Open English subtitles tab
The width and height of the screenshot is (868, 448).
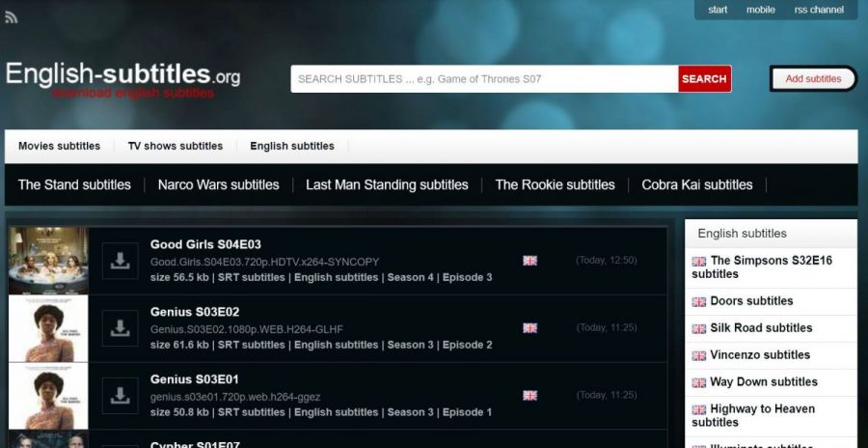tap(291, 147)
